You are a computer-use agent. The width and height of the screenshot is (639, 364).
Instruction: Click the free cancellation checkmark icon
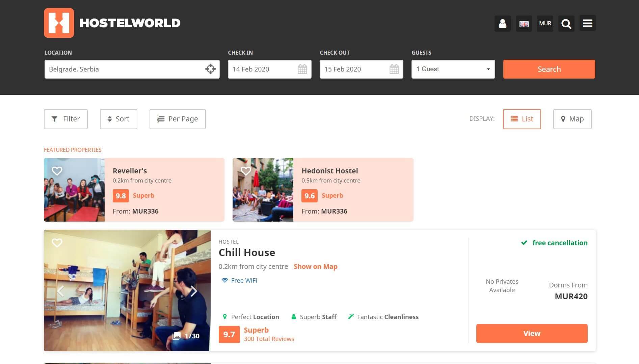pyautogui.click(x=524, y=243)
